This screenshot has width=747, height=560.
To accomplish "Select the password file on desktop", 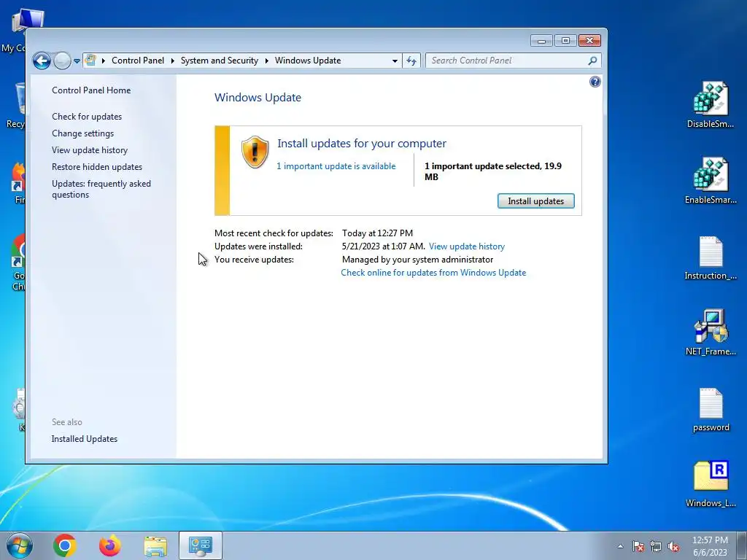I will click(711, 410).
